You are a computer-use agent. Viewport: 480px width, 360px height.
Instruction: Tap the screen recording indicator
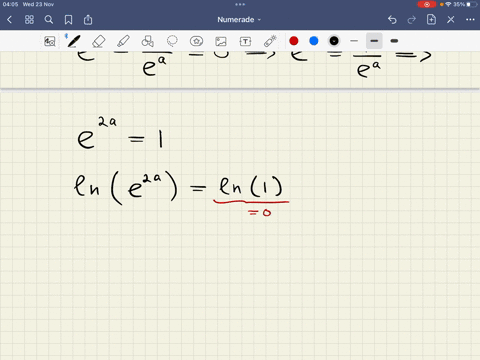point(427,4)
